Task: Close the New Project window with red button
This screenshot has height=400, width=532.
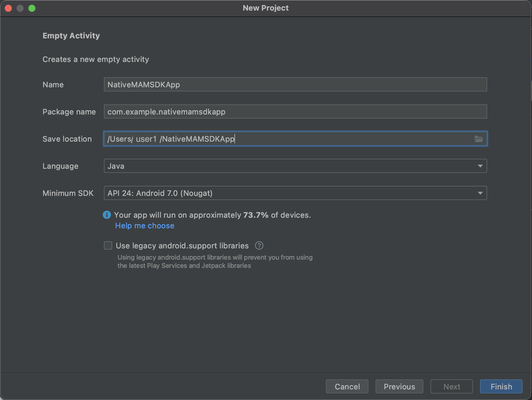Action: (8, 8)
